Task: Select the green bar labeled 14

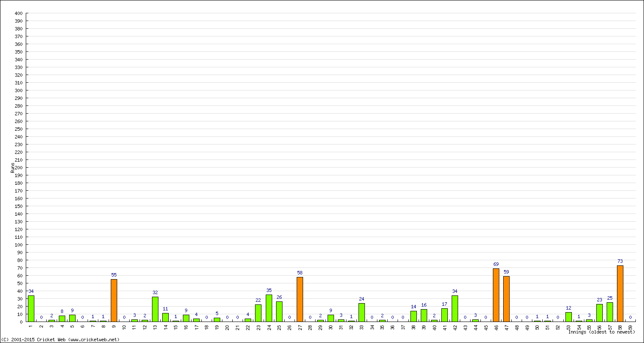Action: pos(413,316)
